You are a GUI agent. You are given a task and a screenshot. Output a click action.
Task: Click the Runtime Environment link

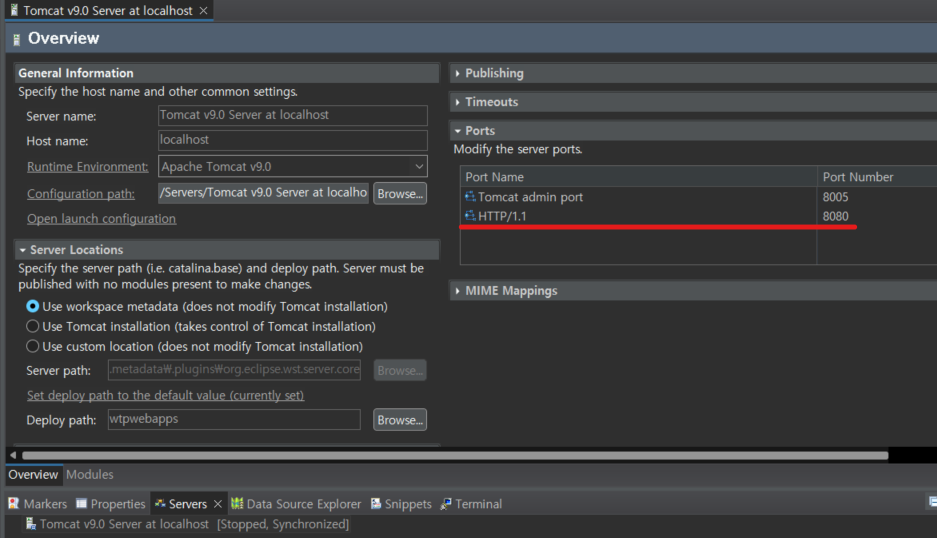[87, 167]
